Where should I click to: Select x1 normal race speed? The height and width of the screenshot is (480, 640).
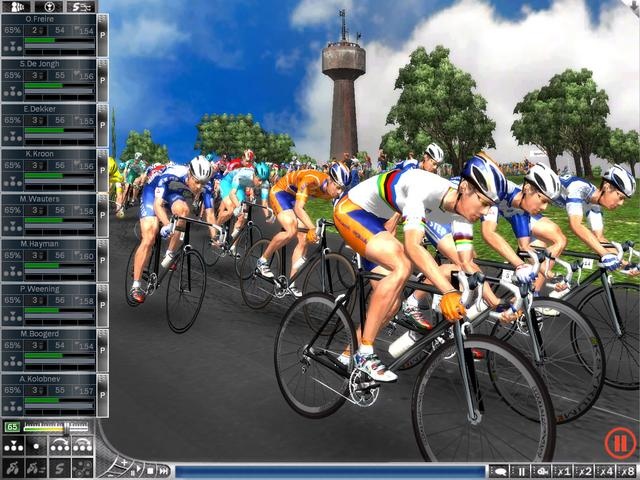tap(563, 471)
